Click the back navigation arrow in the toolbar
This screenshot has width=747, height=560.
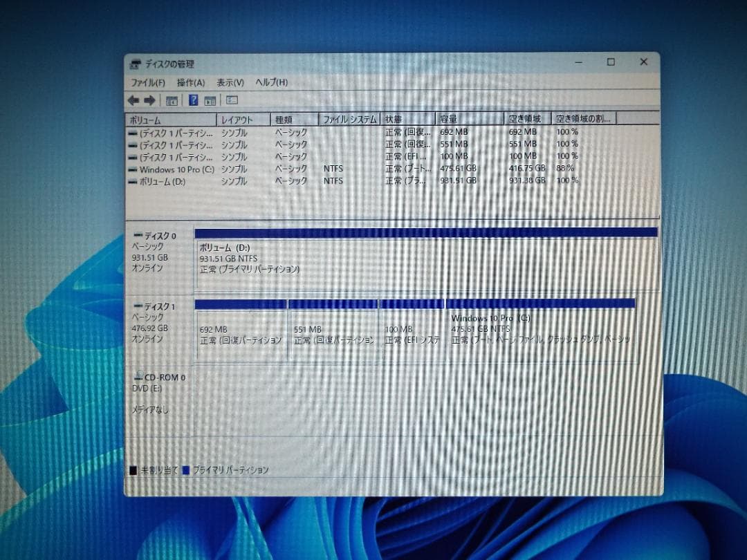pos(134,101)
